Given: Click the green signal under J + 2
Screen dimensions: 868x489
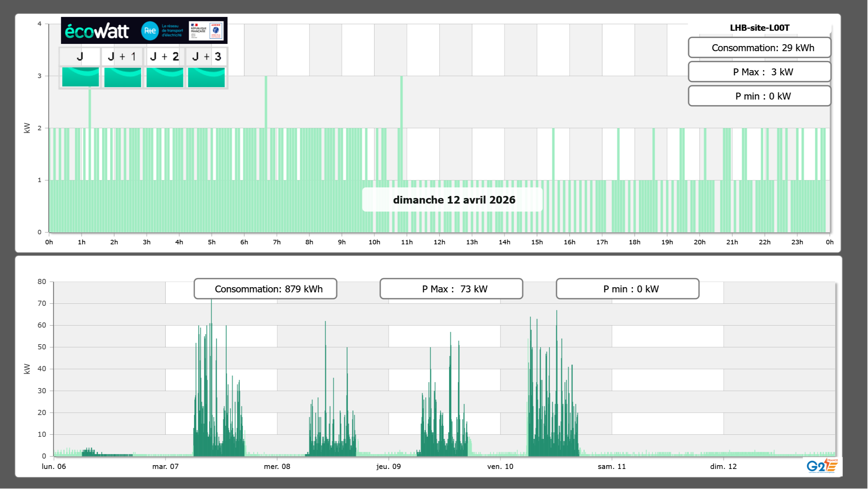Looking at the screenshot, I should (165, 77).
